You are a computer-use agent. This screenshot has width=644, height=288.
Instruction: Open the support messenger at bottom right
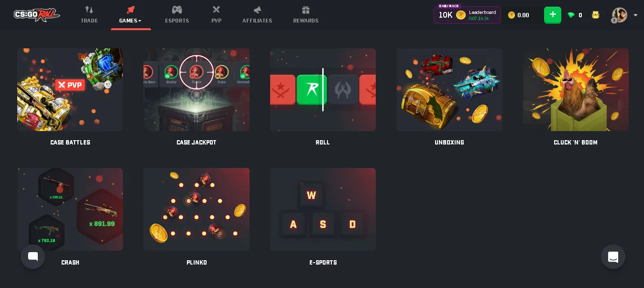[x=613, y=257]
